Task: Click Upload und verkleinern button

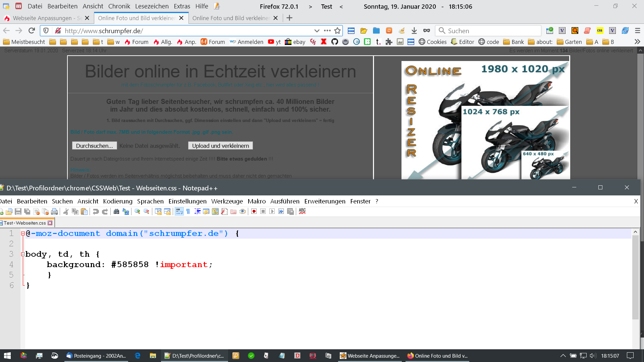Action: point(220,146)
